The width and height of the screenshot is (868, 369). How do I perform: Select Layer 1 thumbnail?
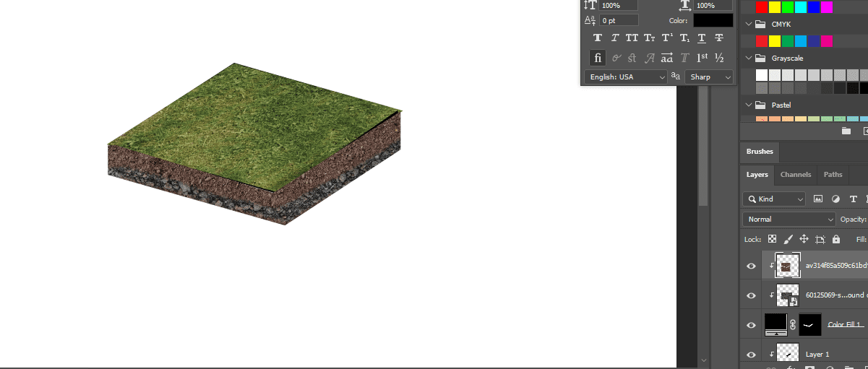788,354
